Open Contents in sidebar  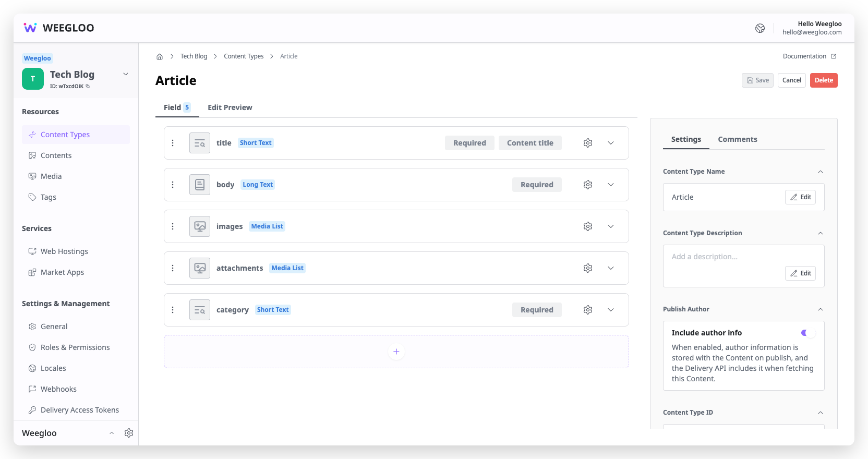pos(76,155)
